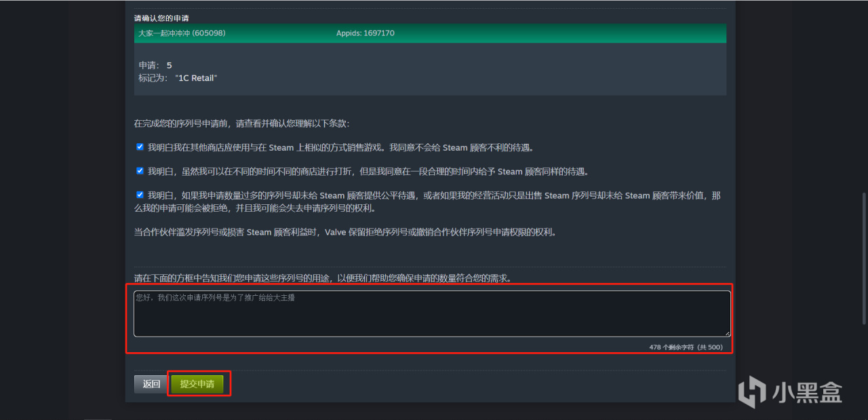This screenshot has width=868, height=420.
Task: Click the 请确认您的申请 heading
Action: coord(161,18)
